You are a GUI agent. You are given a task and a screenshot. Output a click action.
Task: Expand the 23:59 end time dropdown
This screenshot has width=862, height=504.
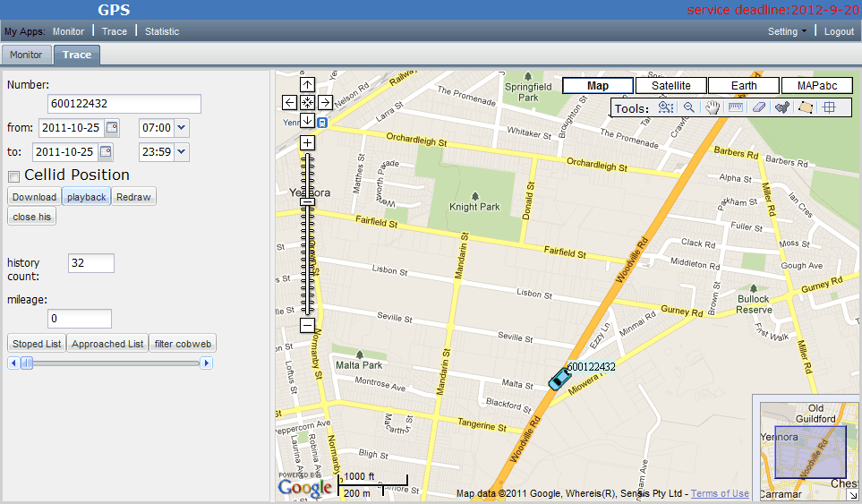182,152
